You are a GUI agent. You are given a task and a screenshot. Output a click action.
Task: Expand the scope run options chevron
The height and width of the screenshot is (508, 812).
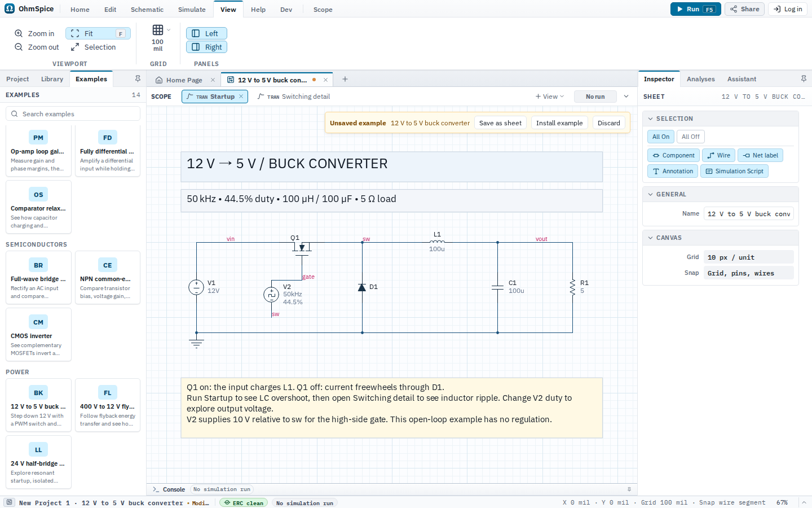tap(626, 97)
